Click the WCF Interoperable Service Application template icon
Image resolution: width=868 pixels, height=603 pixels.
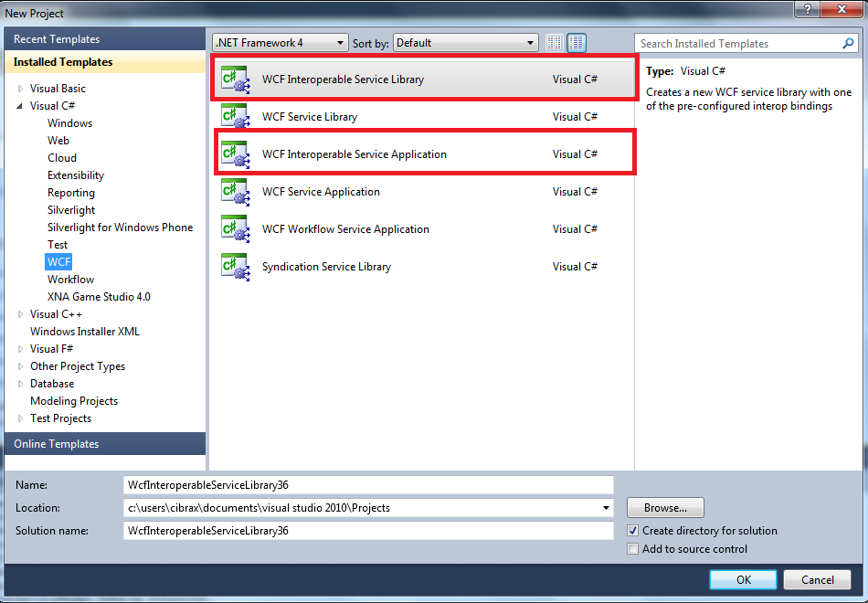click(x=235, y=154)
